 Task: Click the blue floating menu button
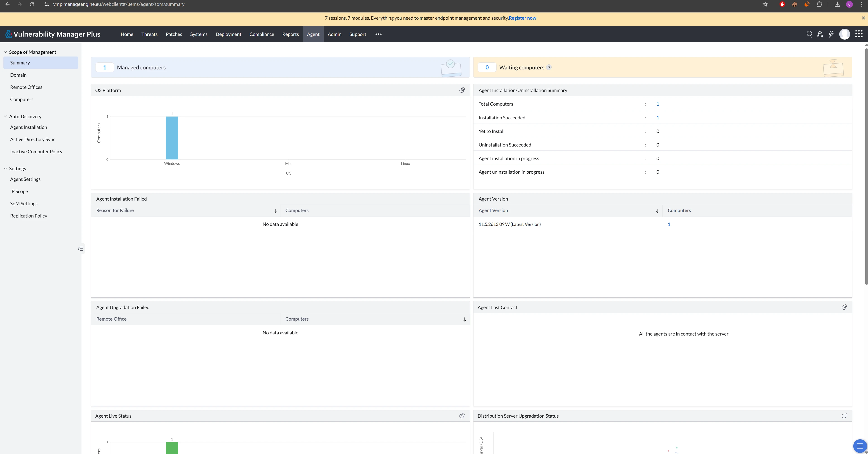860,446
